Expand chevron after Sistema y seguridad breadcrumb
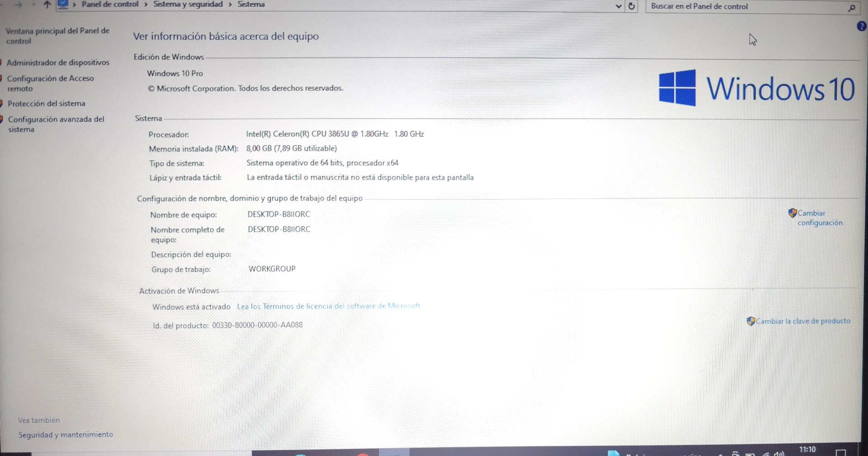The width and height of the screenshot is (868, 456). click(230, 5)
